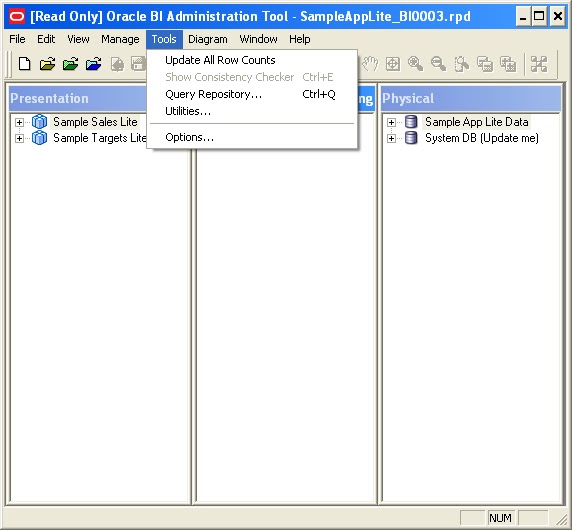Click the selection magnifier toolbar icon
Image resolution: width=572 pixels, height=530 pixels.
tap(461, 64)
